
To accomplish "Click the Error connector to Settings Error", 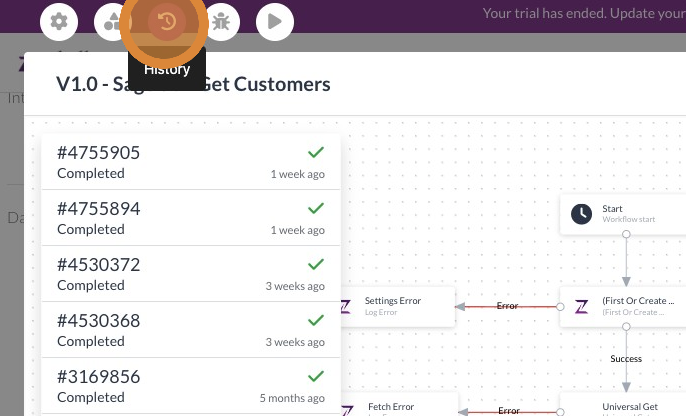I will [x=507, y=306].
